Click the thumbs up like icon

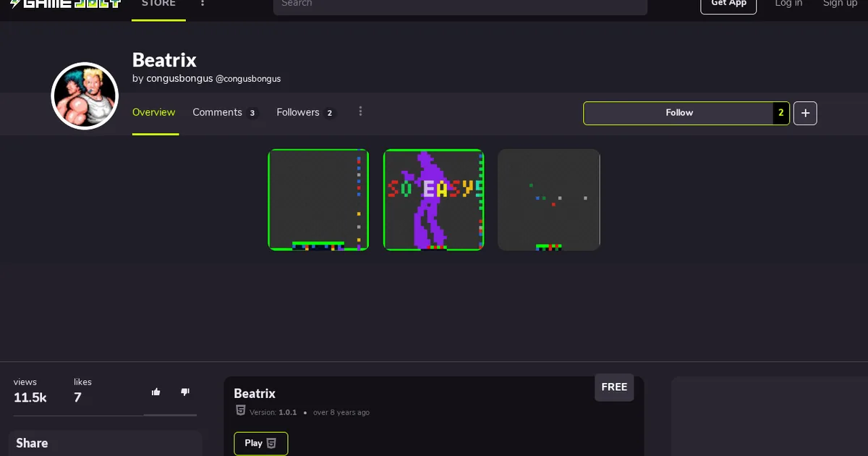click(x=156, y=392)
